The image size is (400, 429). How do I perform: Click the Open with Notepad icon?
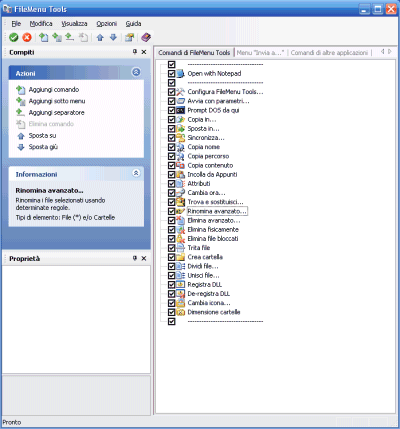click(180, 74)
